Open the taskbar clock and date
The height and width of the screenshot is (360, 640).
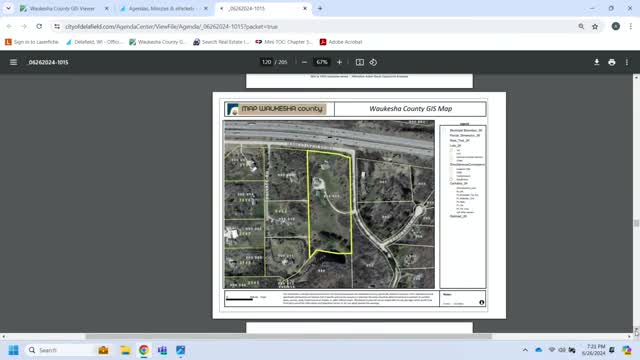pos(593,350)
